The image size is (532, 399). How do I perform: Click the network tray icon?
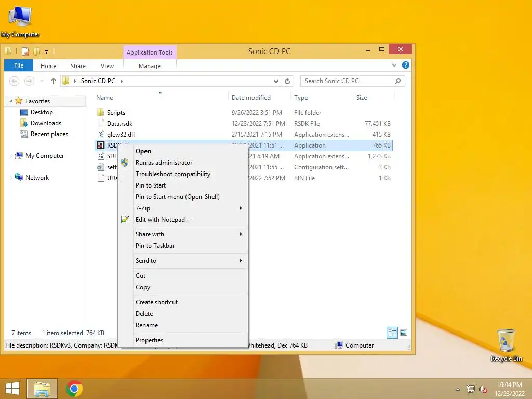tap(470, 389)
